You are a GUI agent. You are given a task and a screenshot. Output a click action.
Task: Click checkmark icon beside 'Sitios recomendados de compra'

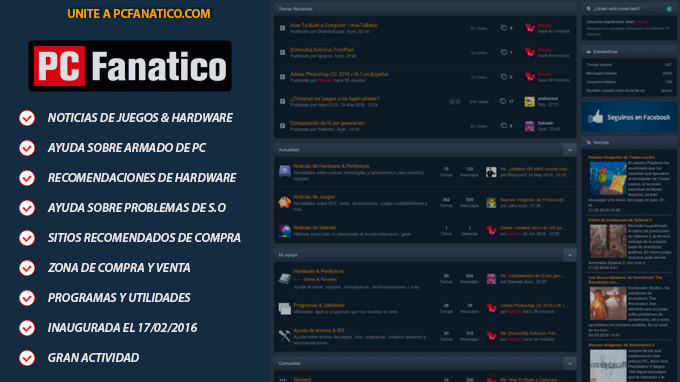click(27, 238)
